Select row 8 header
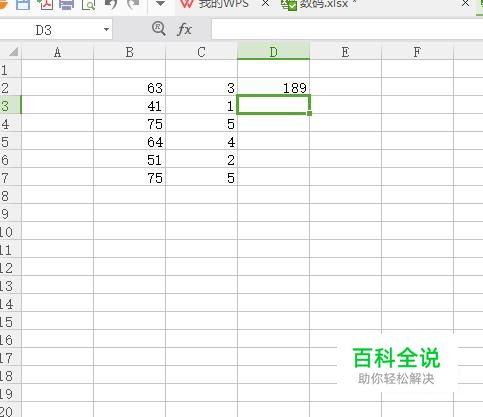 (x=10, y=196)
